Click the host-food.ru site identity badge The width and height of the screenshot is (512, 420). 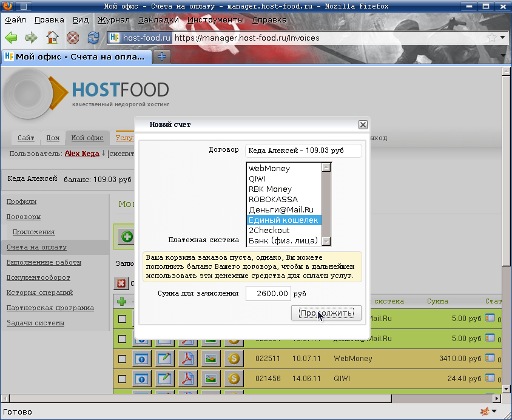tap(140, 38)
